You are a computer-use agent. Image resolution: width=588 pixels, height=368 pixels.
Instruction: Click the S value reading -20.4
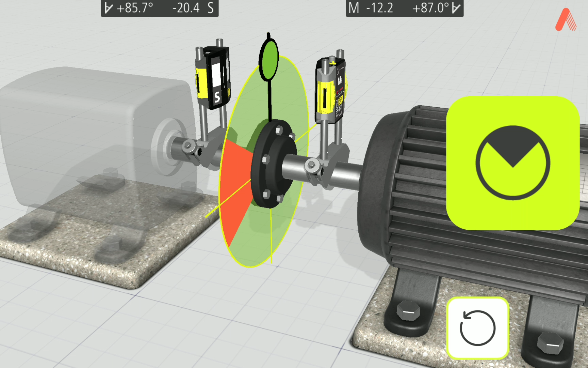(x=186, y=8)
